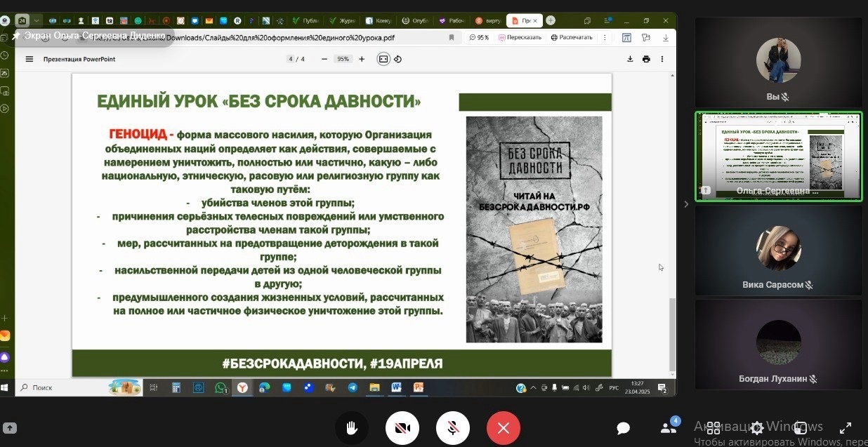Raise your hand in the call

[352, 428]
